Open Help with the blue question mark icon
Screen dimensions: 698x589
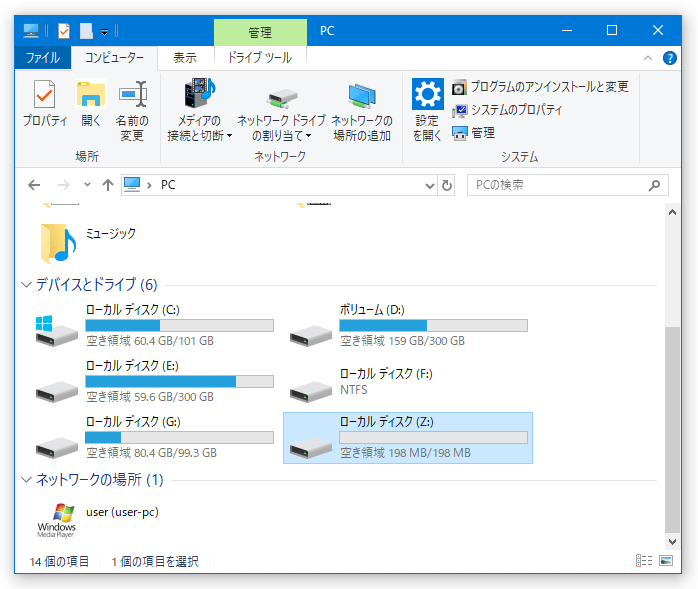tap(670, 58)
